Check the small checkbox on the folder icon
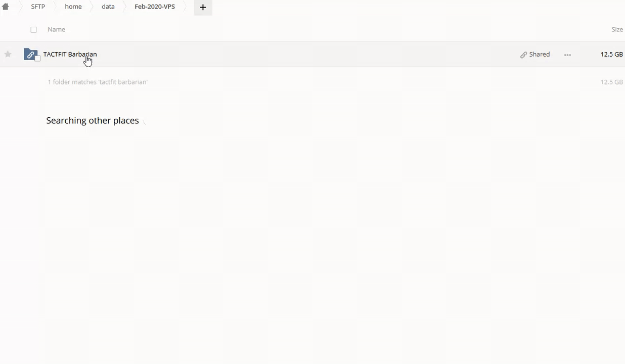The image size is (625, 364). coord(37,59)
